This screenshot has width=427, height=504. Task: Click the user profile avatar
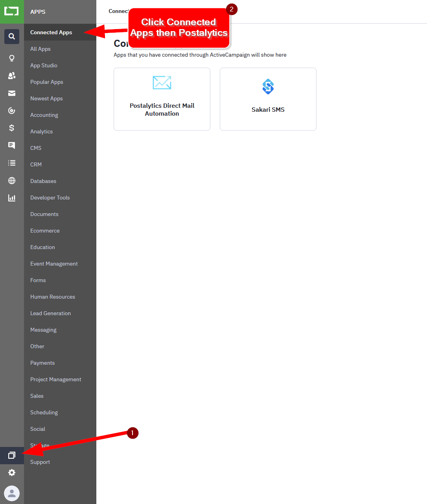[12, 493]
